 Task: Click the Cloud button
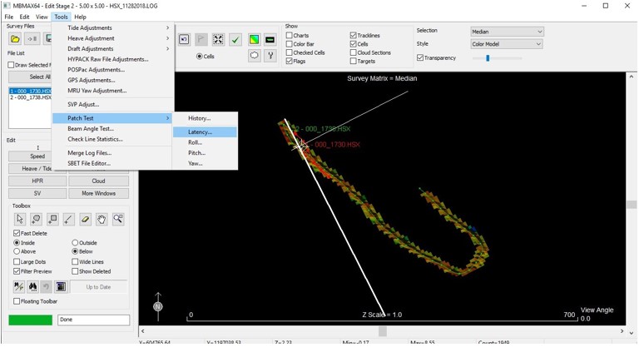point(98,181)
